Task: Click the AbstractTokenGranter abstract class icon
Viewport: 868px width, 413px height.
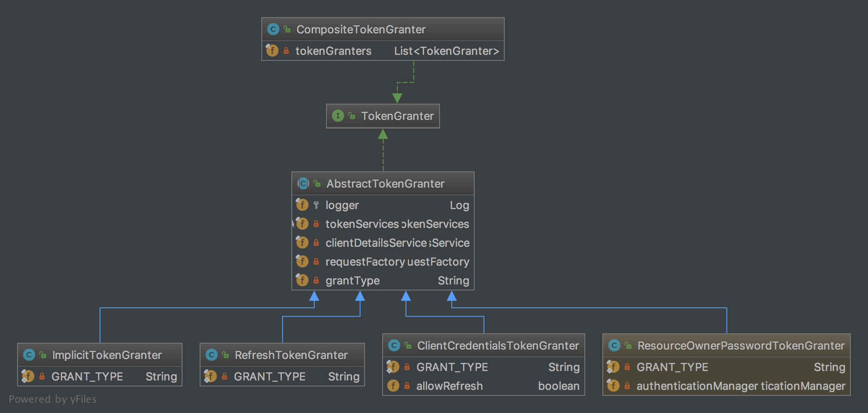Action: 303,183
